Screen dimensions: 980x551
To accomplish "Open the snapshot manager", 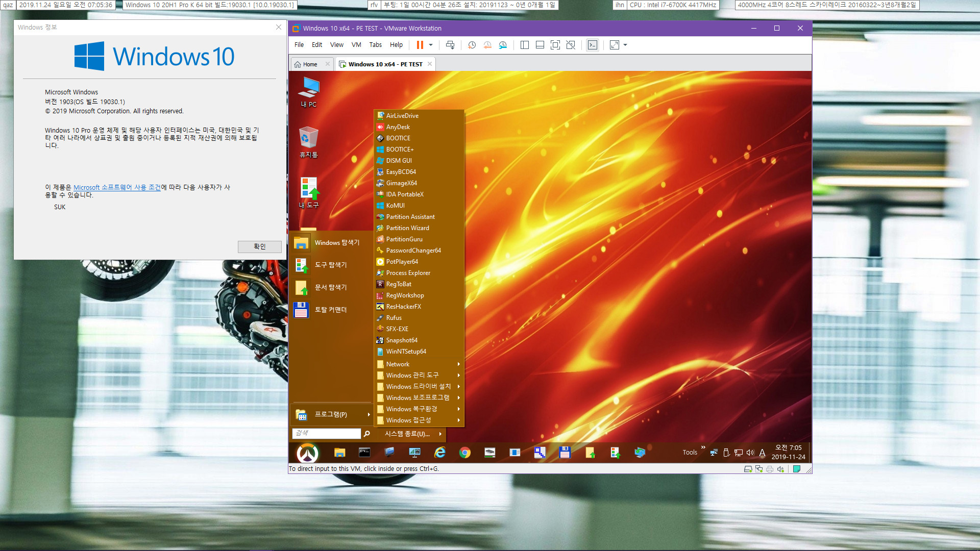I will [503, 45].
